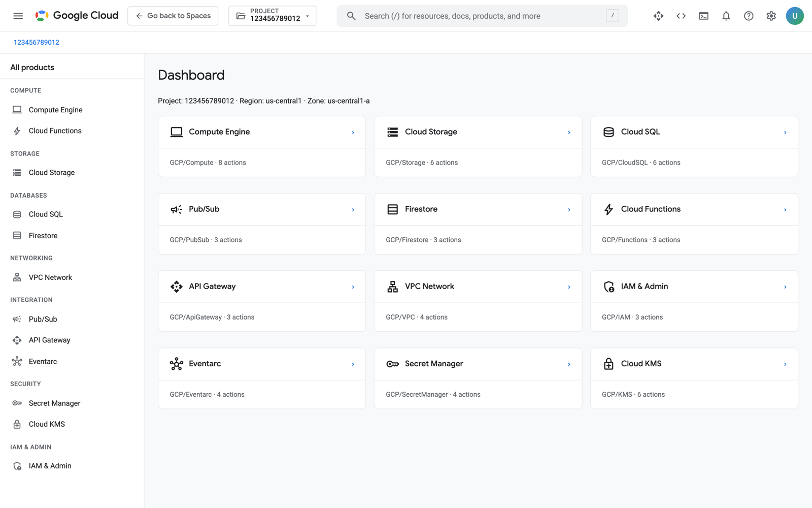Select IAM & Admin in the sidebar
The height and width of the screenshot is (508, 812).
pos(72,466)
